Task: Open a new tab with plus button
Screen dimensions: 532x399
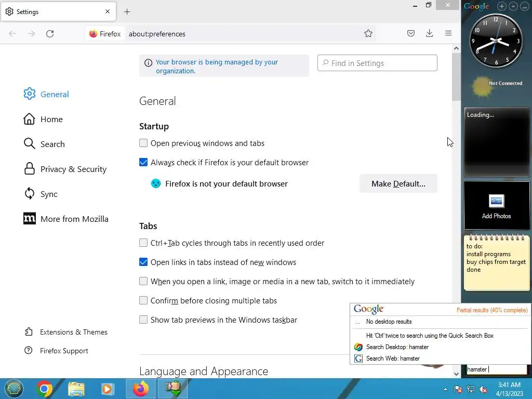Action: (127, 12)
